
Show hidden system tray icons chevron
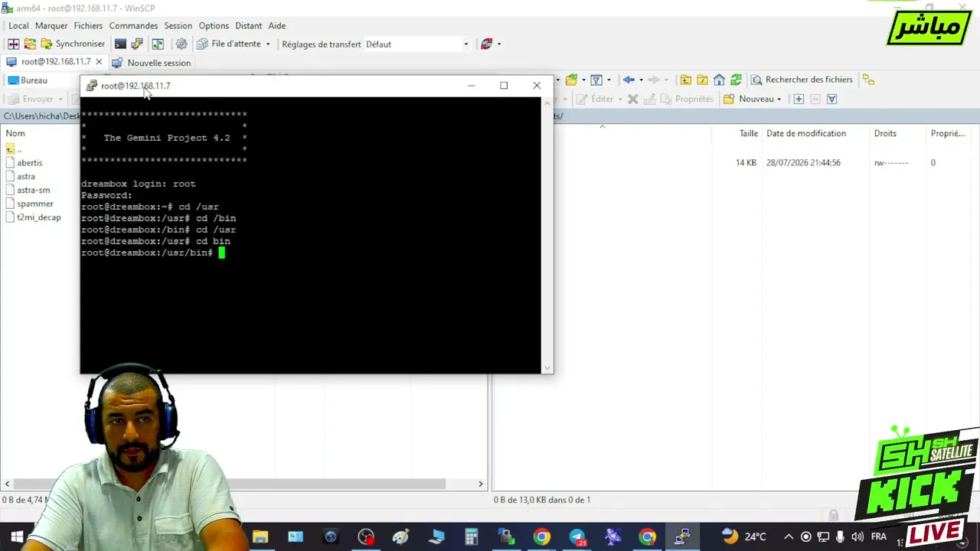tap(789, 536)
